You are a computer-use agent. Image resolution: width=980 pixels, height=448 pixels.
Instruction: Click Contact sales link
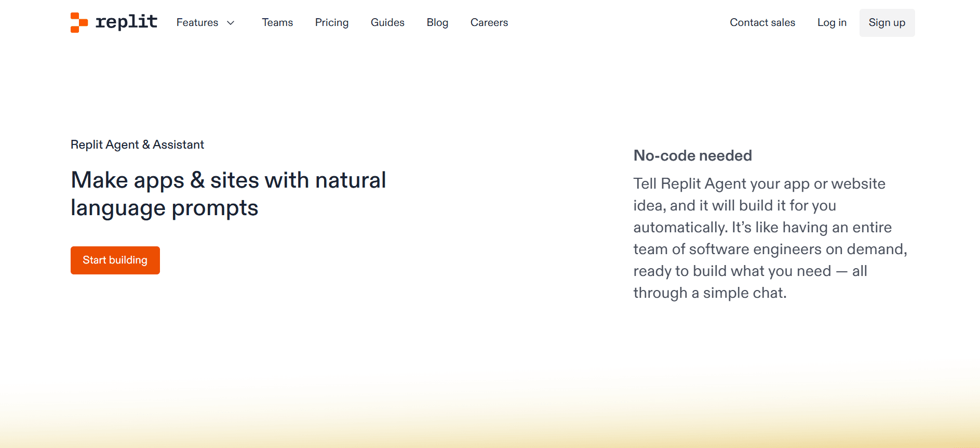click(762, 22)
